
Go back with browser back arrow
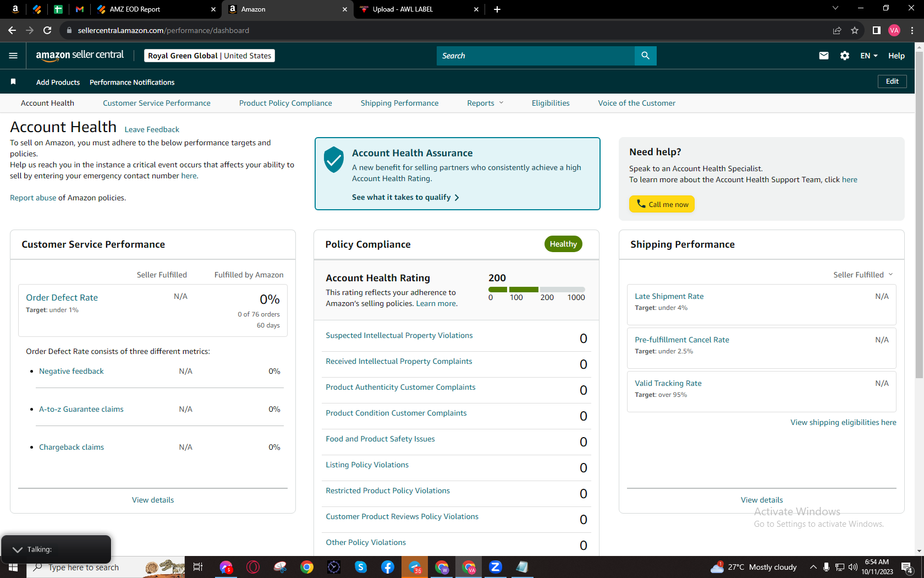(12, 30)
